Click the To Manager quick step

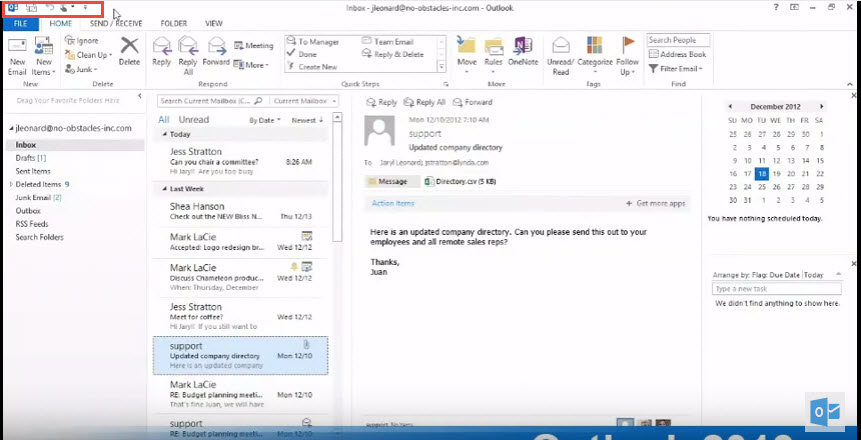[313, 42]
